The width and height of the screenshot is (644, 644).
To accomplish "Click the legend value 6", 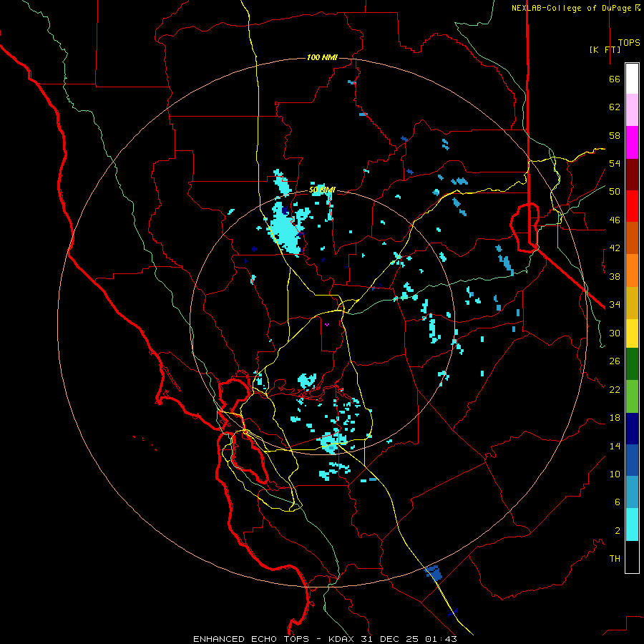I will click(x=618, y=502).
